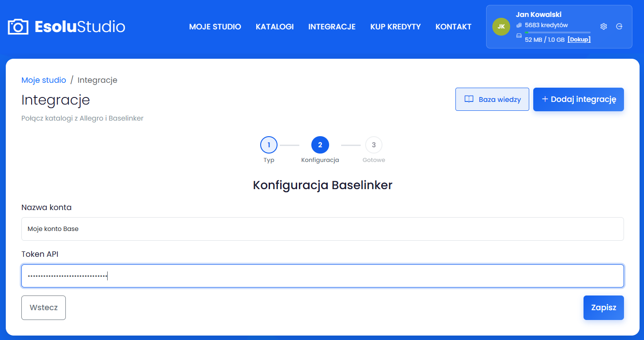Click the Integracje page title
The height and width of the screenshot is (340, 644).
(56, 100)
